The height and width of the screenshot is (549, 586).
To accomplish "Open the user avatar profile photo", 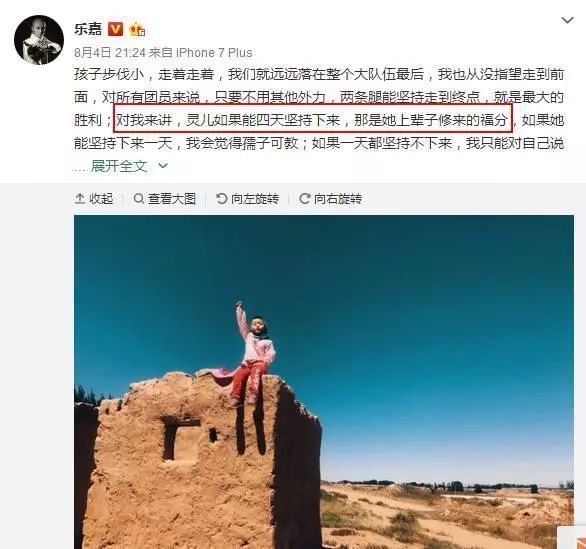I will pyautogui.click(x=39, y=40).
